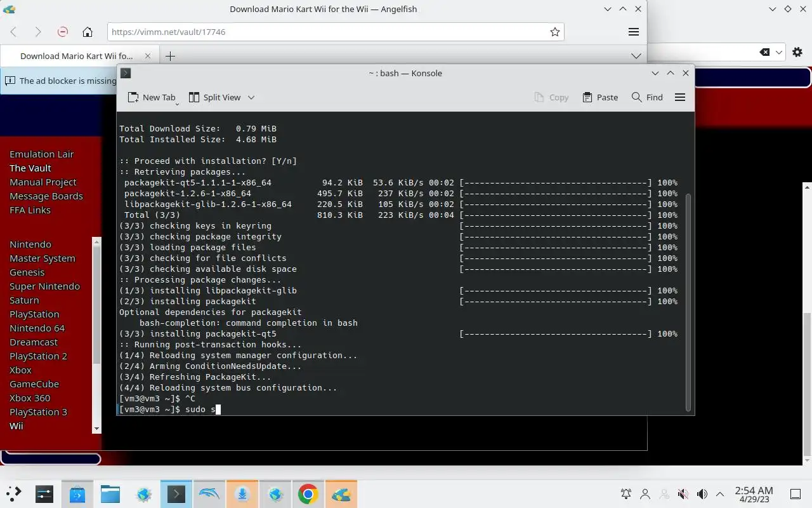Open volume control in system tray
Viewport: 812px width, 508px height.
point(702,493)
